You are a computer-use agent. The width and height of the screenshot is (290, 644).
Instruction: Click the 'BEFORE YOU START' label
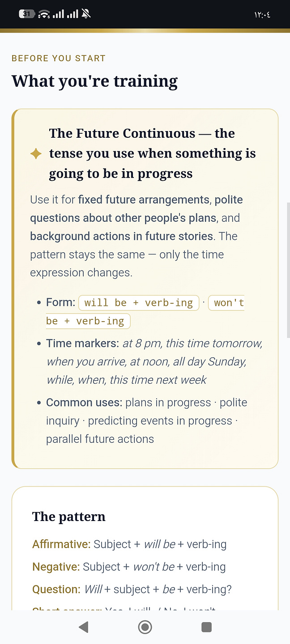(x=59, y=59)
